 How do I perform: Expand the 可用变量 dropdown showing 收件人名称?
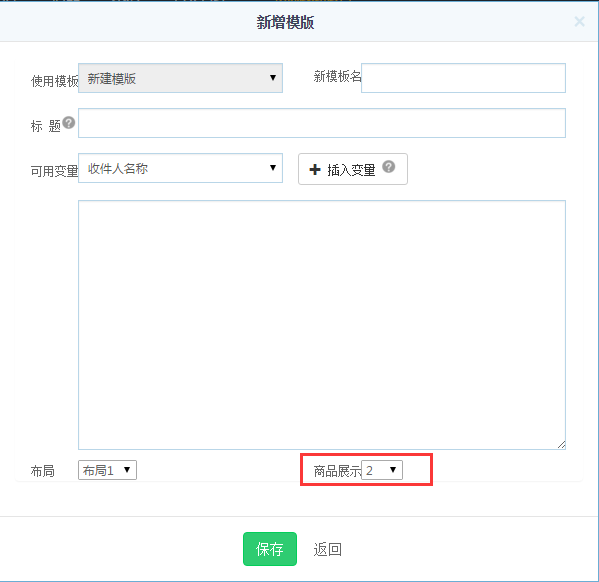[x=180, y=168]
